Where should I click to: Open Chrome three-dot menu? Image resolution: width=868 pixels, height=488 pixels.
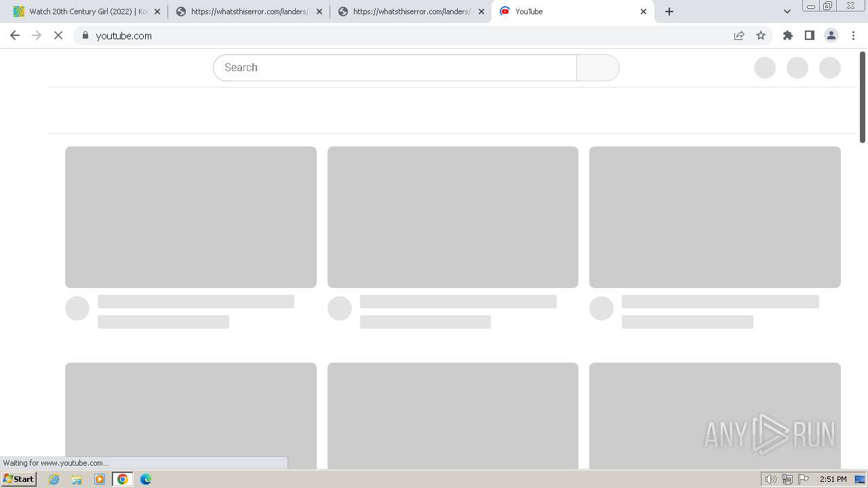[853, 35]
